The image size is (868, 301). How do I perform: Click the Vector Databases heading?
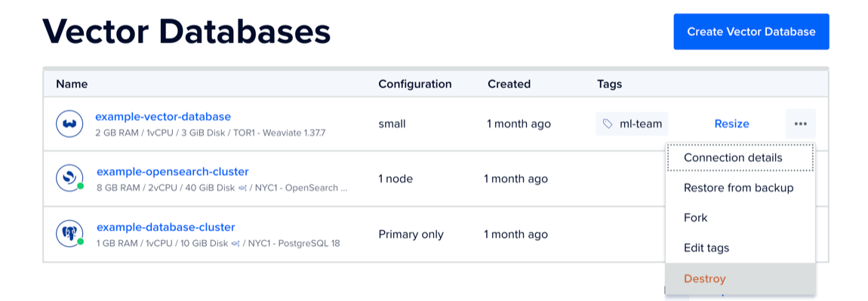click(186, 32)
